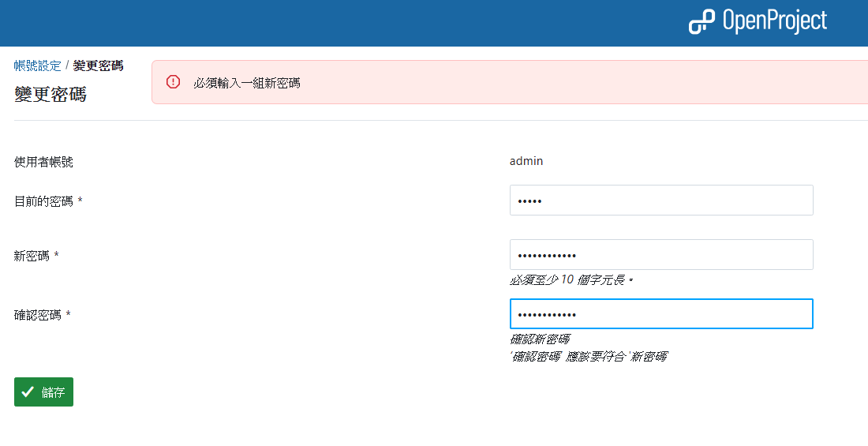Viewport: 868px width, 446px height.
Task: Click the red error icon in alert
Action: pos(174,82)
